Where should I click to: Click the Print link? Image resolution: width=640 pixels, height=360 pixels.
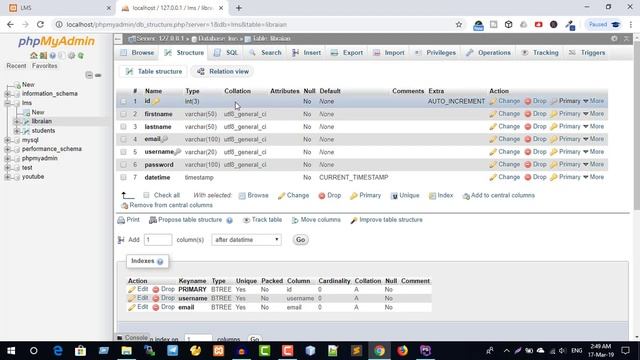[x=129, y=220]
